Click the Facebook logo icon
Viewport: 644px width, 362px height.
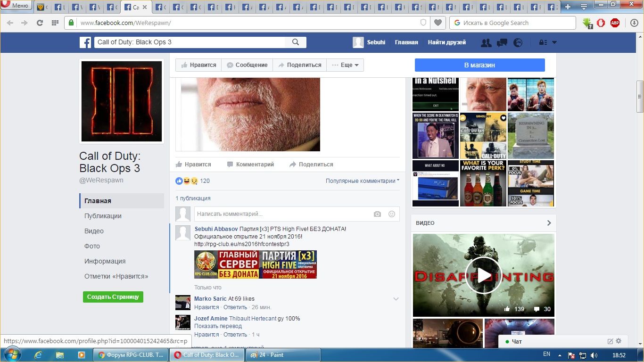click(x=85, y=42)
